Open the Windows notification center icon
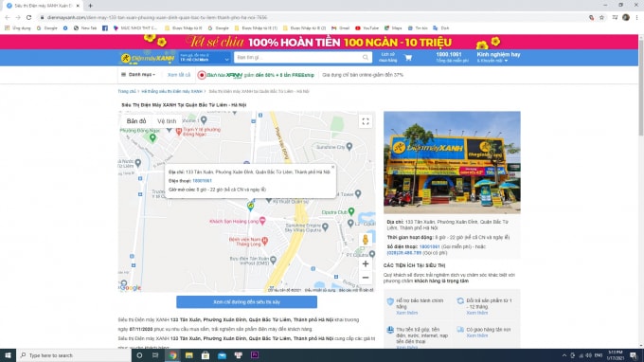The height and width of the screenshot is (362, 644). tap(634, 355)
